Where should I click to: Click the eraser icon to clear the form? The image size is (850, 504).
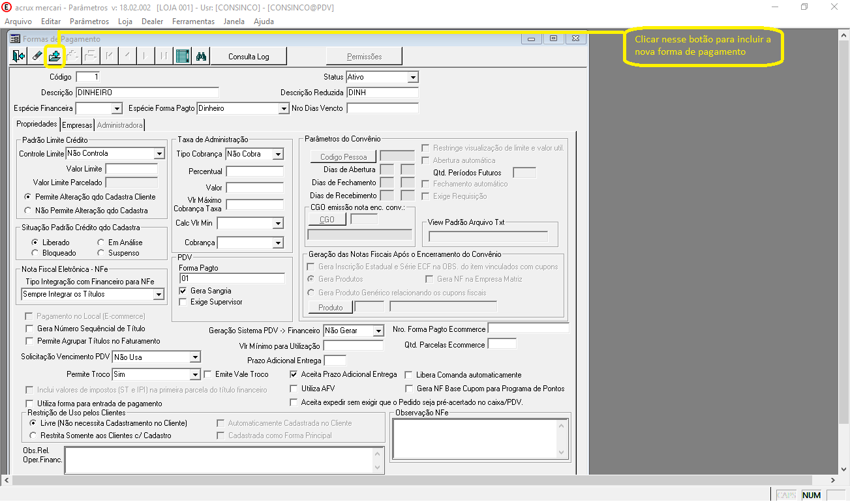tap(37, 57)
